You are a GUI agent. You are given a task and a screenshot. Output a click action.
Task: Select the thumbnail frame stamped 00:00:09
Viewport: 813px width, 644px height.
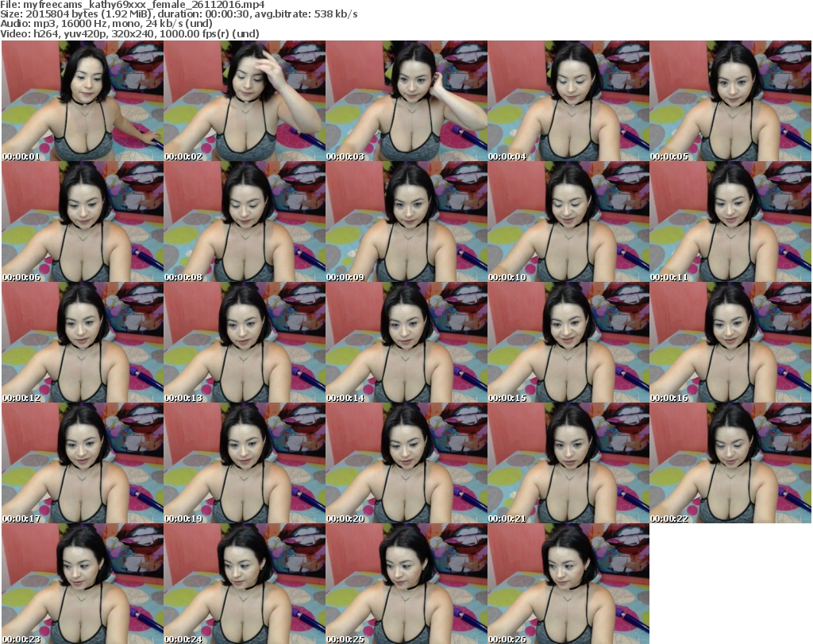[406, 222]
